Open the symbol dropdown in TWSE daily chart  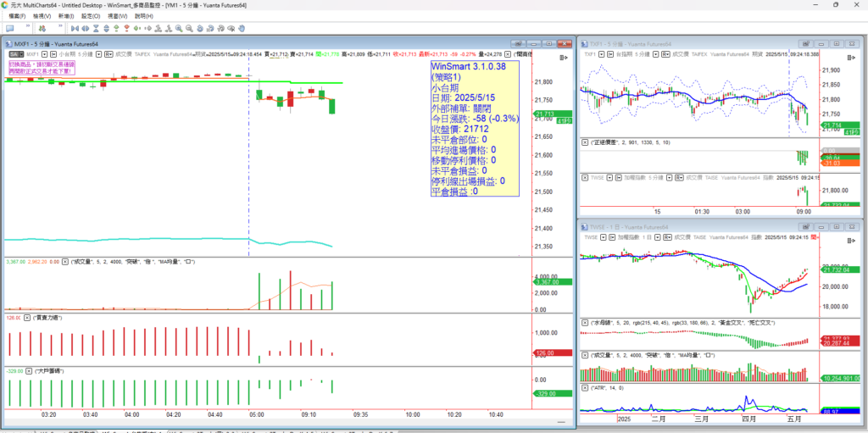(604, 237)
